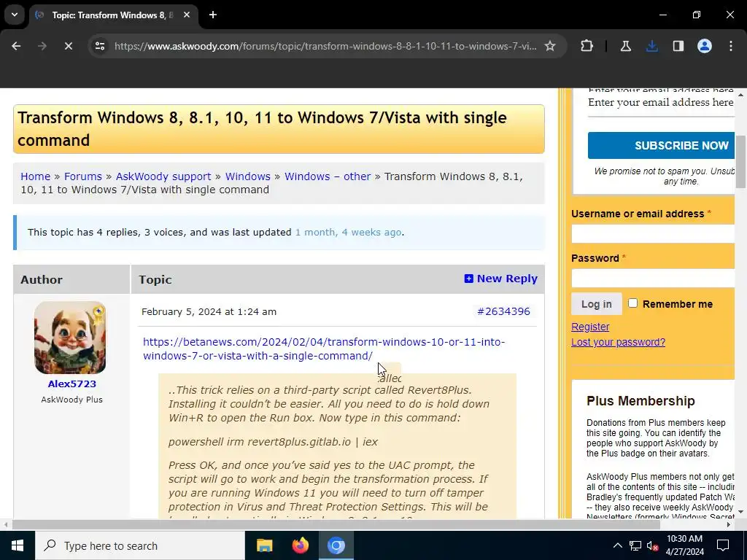Open the Chrome profile avatar
This screenshot has height=560, width=747.
click(x=704, y=46)
